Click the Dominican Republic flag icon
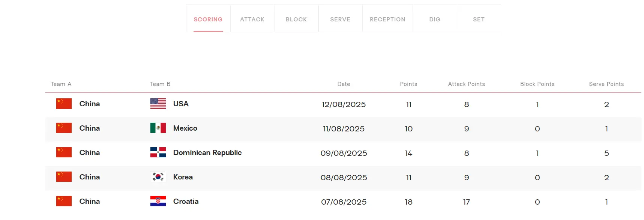The width and height of the screenshot is (644, 220). tap(158, 152)
